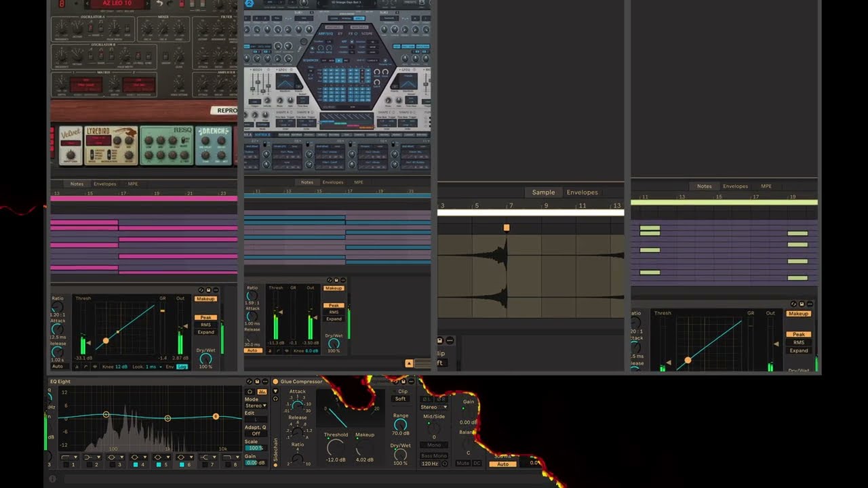Switch to the Sample tab
The width and height of the screenshot is (868, 488).
pyautogui.click(x=543, y=192)
